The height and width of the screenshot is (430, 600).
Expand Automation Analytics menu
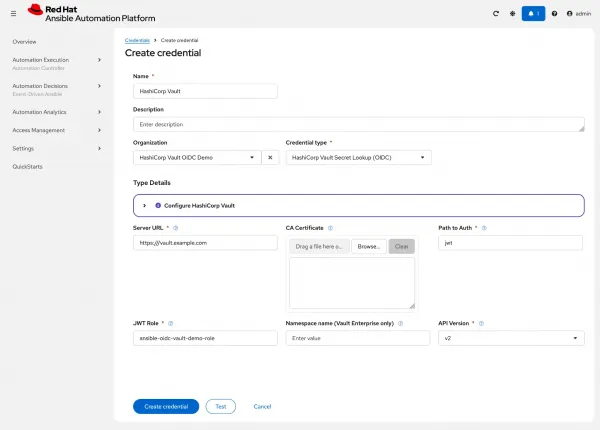(x=57, y=112)
